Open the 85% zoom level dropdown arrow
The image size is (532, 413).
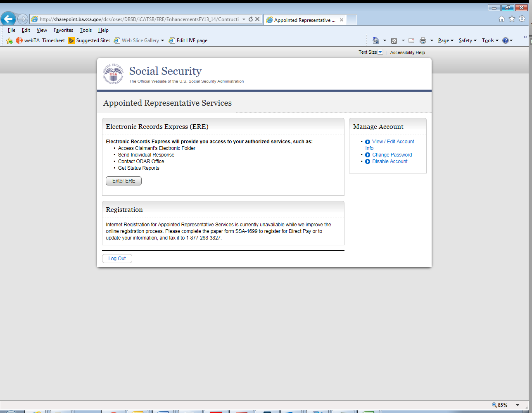coord(518,405)
